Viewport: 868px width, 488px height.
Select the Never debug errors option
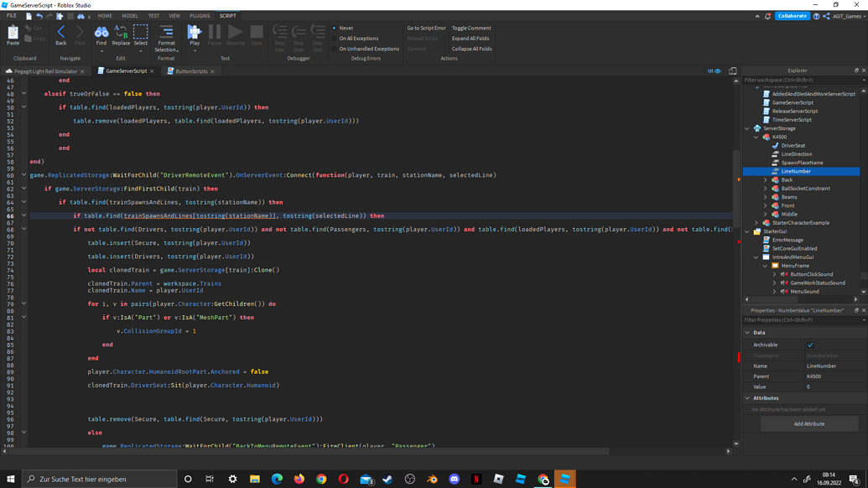click(x=346, y=27)
